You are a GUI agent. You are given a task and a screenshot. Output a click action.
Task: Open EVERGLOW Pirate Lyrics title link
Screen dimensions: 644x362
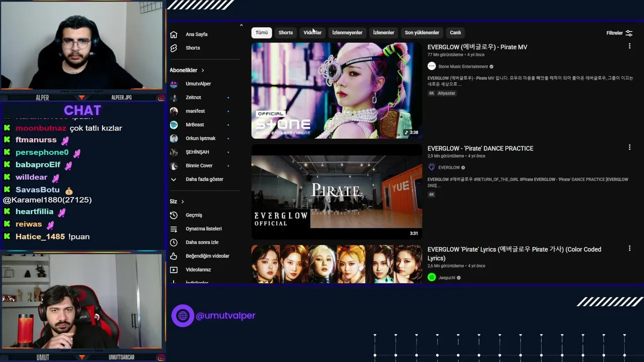click(514, 254)
